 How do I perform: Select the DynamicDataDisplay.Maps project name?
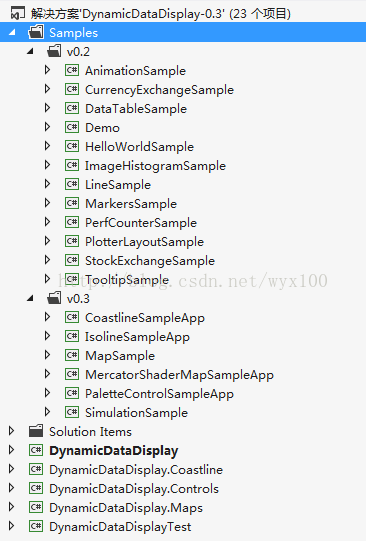[x=126, y=508]
